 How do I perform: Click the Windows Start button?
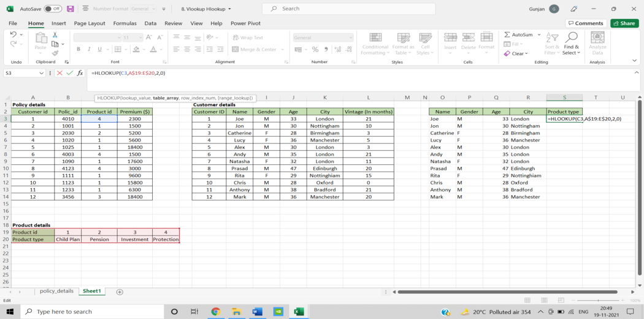click(x=9, y=312)
